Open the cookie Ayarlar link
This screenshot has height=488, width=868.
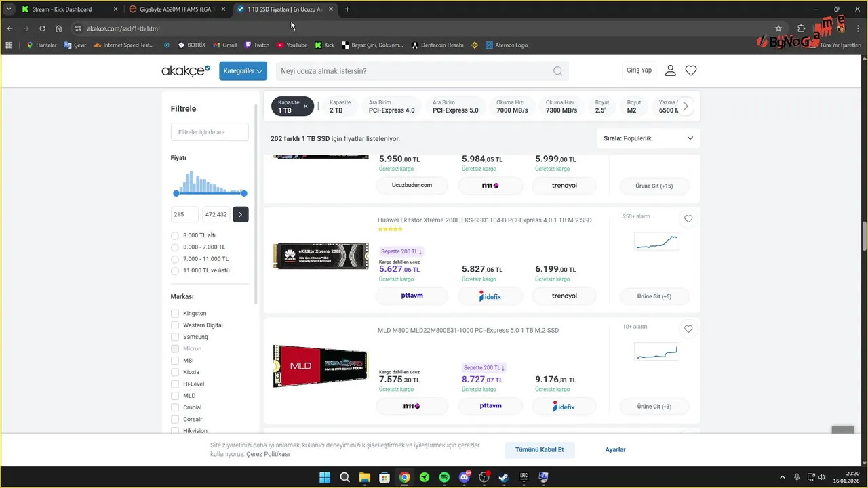pos(616,450)
